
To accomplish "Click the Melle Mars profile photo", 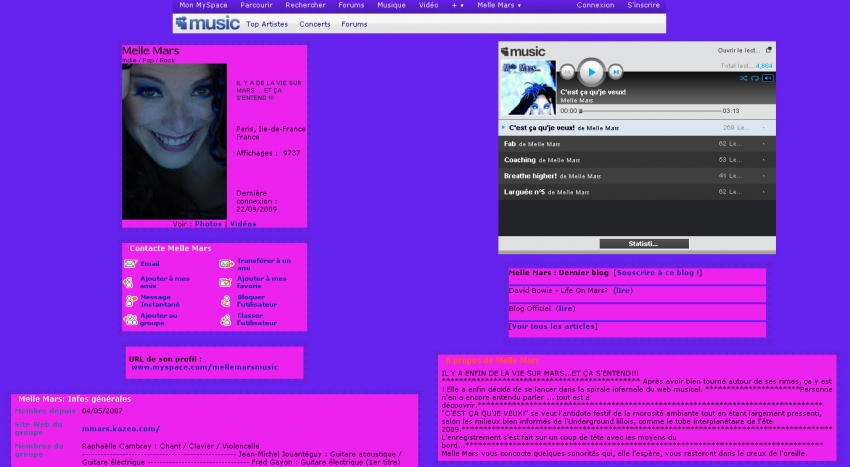I will (174, 142).
